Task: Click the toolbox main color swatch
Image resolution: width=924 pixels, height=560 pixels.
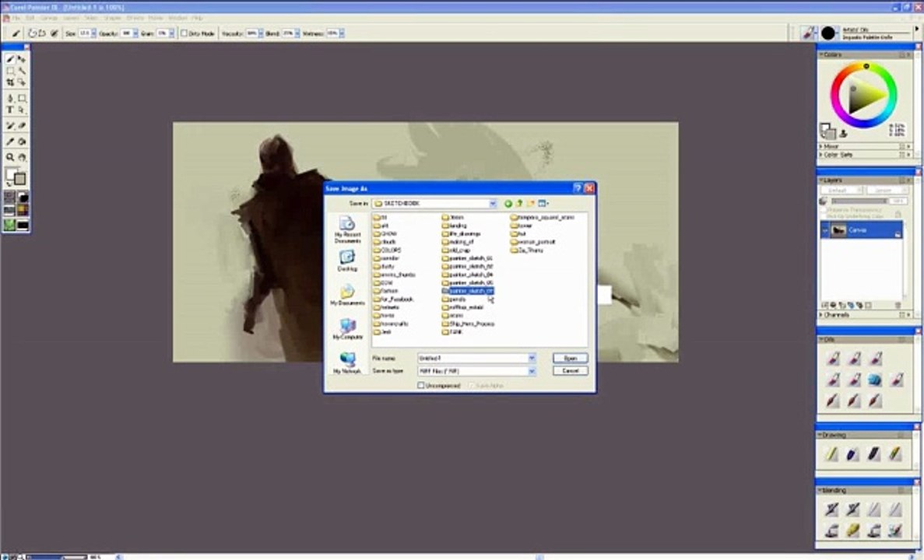Action: point(11,173)
